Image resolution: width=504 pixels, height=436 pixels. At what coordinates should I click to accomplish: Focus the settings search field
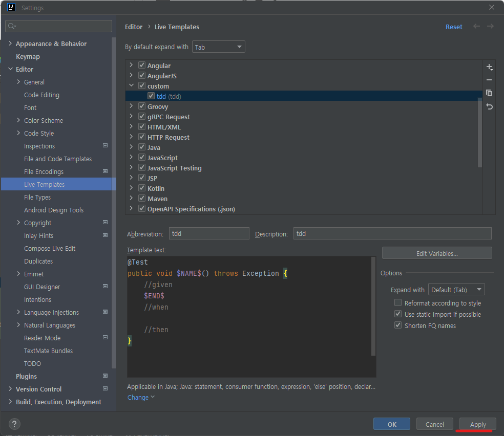pos(58,26)
